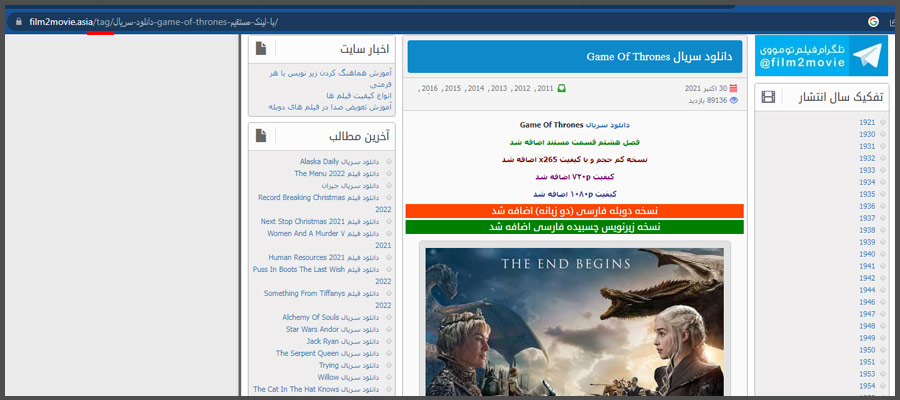Open year 1942 in release year list

point(867,278)
